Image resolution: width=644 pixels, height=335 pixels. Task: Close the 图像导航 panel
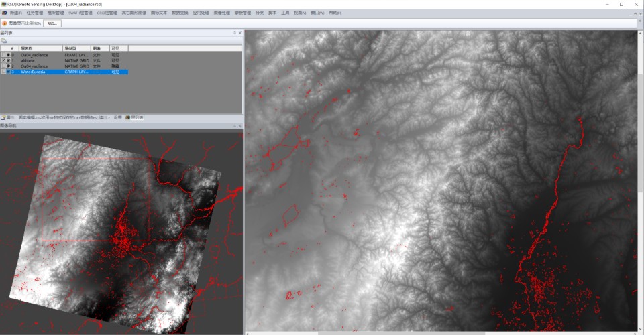tap(240, 126)
